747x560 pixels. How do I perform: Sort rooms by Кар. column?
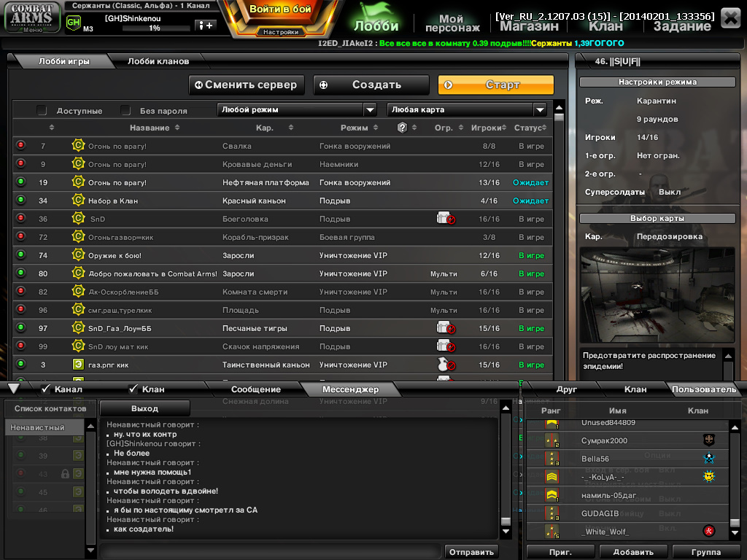point(274,128)
